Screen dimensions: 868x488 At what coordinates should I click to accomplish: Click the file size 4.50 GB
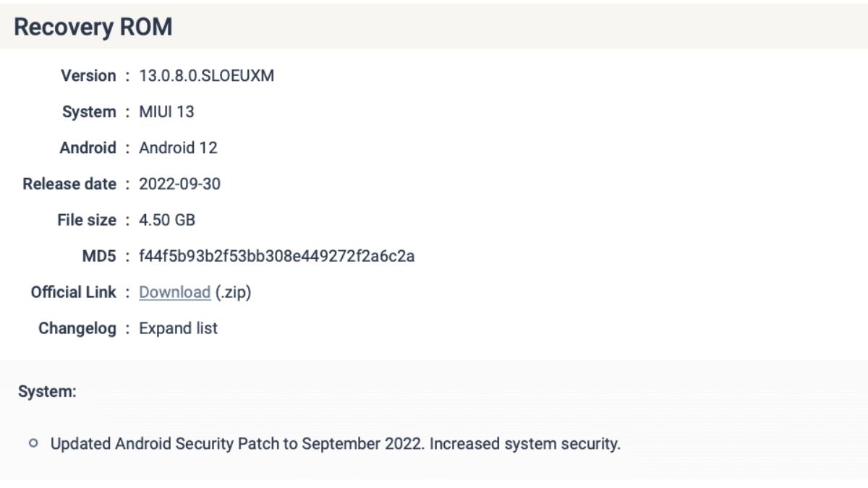tap(167, 221)
